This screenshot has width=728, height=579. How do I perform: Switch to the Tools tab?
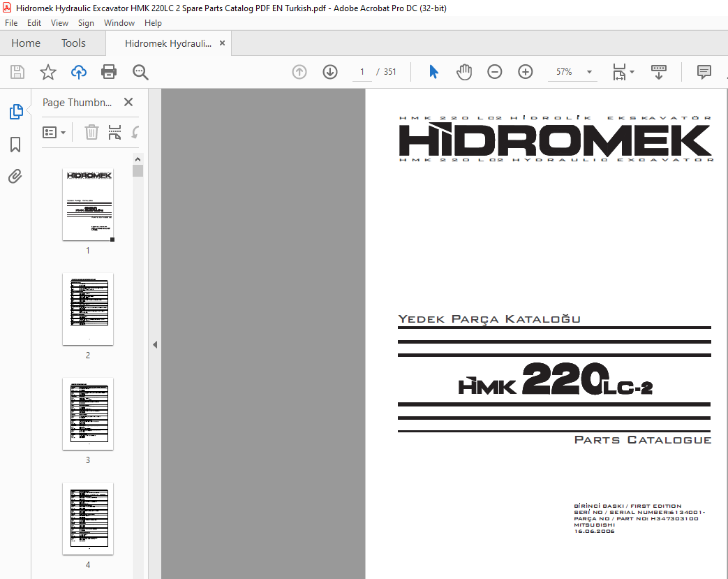tap(73, 43)
